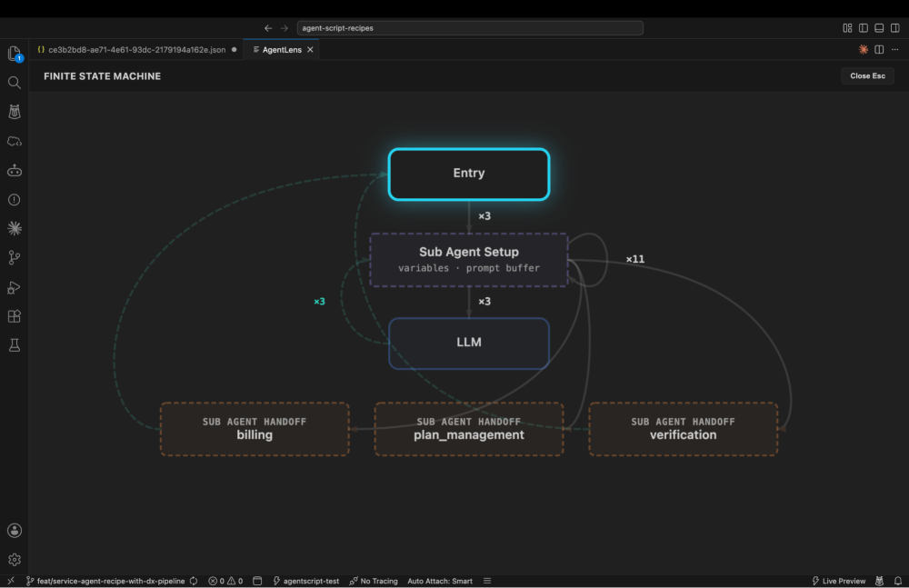Change default org agentscript-test

(306, 581)
